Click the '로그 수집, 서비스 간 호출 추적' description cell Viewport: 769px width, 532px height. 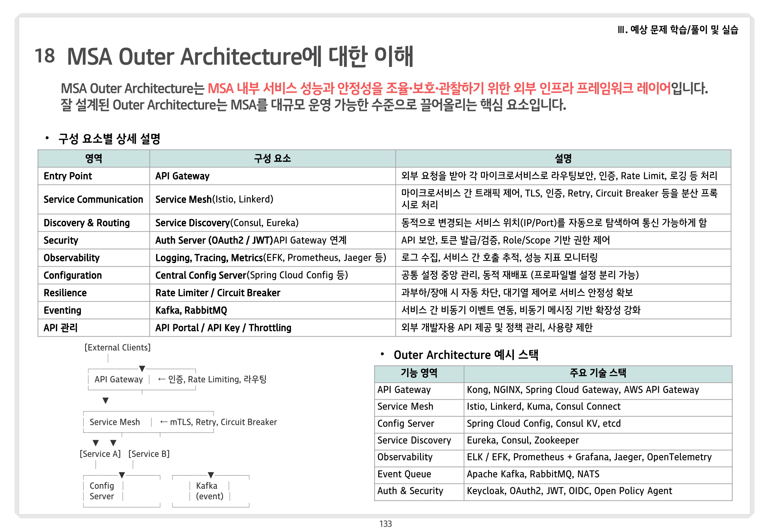tap(563, 258)
